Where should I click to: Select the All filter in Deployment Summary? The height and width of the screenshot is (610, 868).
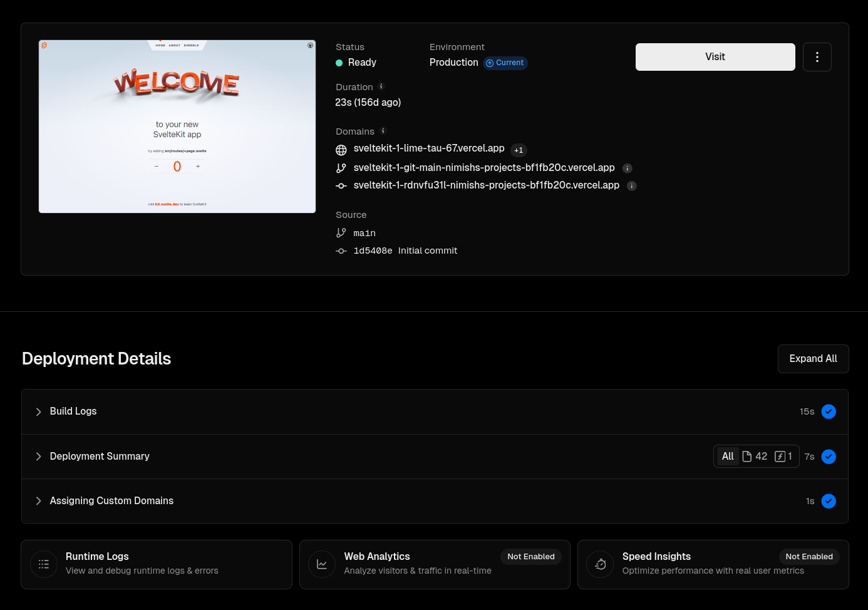pyautogui.click(x=727, y=457)
